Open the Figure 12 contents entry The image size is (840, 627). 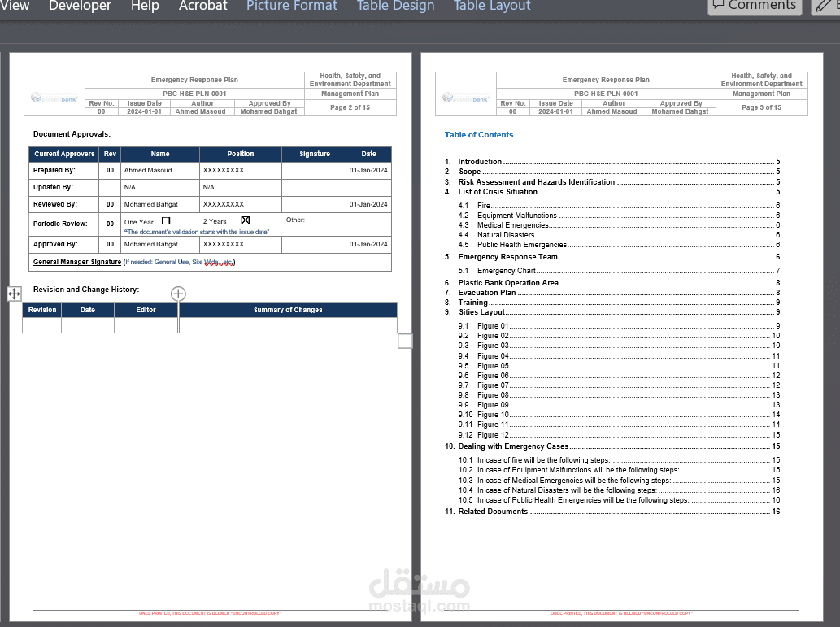619,434
